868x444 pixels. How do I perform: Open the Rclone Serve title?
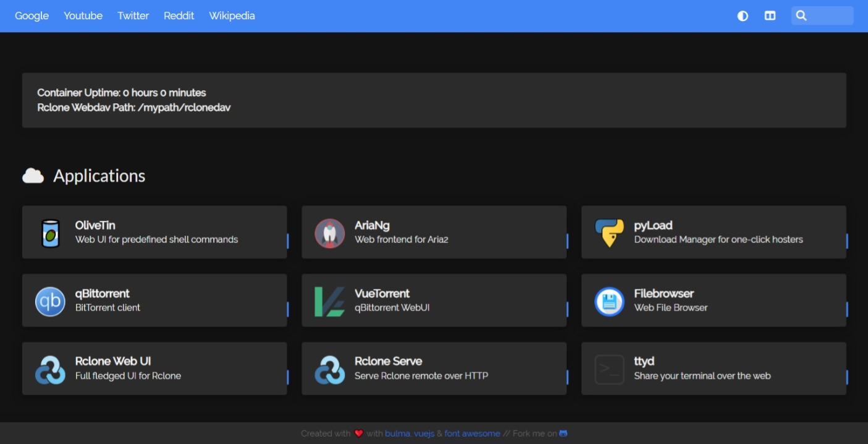[388, 361]
